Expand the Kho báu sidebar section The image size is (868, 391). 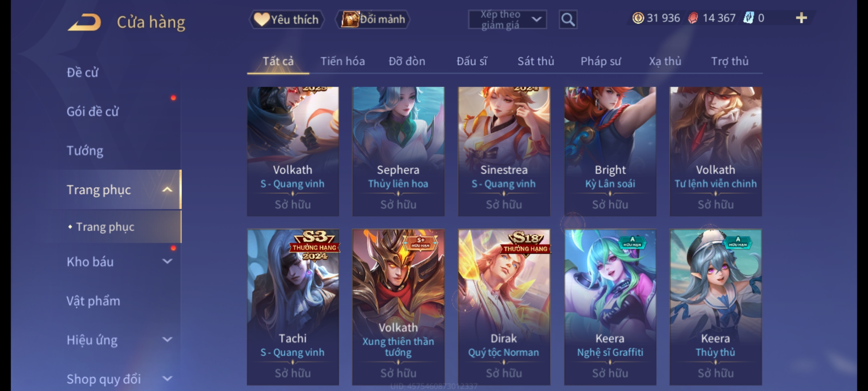[x=167, y=261]
